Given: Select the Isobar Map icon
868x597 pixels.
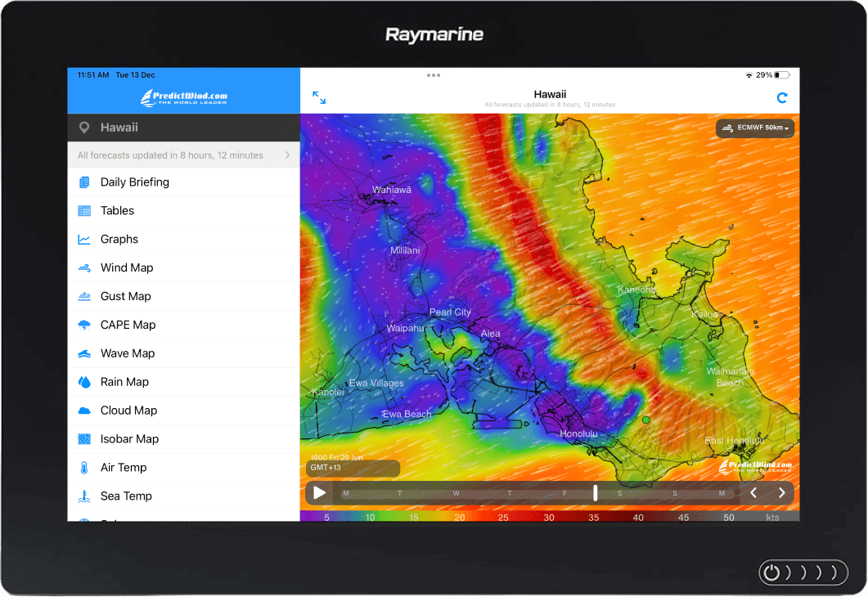Looking at the screenshot, I should point(84,438).
